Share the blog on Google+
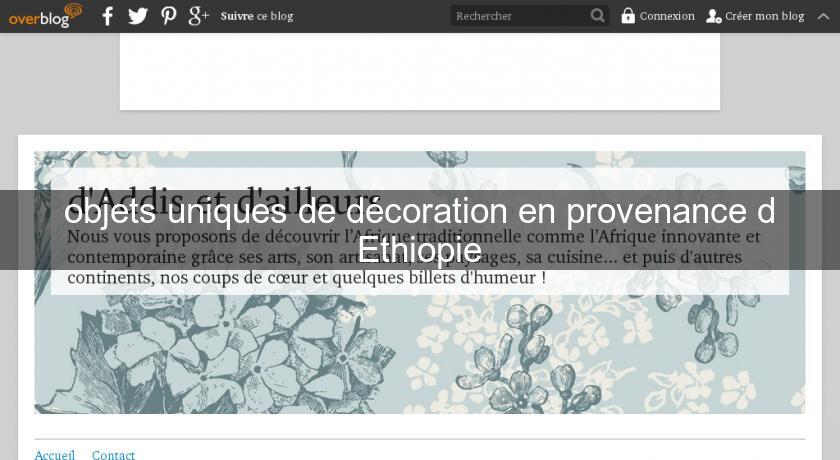This screenshot has height=460, width=840. pyautogui.click(x=198, y=16)
